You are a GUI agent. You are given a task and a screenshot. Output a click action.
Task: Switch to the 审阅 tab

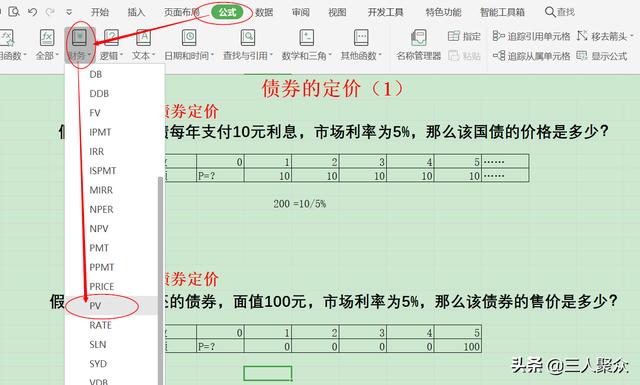pos(301,12)
